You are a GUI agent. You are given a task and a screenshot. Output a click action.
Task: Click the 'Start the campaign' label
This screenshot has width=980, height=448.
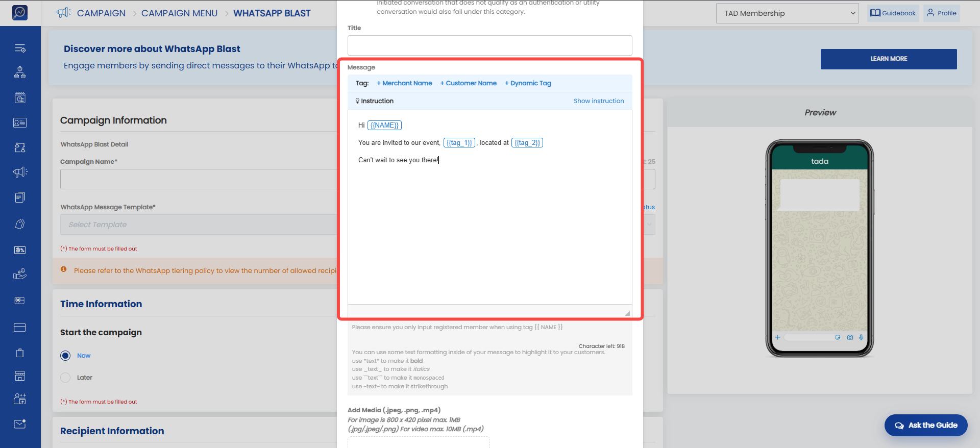tap(101, 333)
